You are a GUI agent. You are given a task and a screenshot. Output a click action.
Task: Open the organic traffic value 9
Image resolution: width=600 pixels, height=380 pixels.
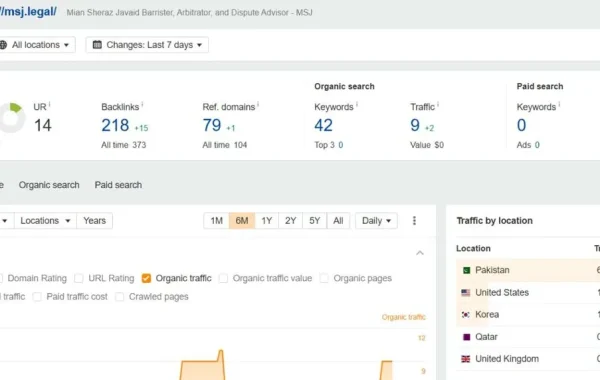coord(415,125)
